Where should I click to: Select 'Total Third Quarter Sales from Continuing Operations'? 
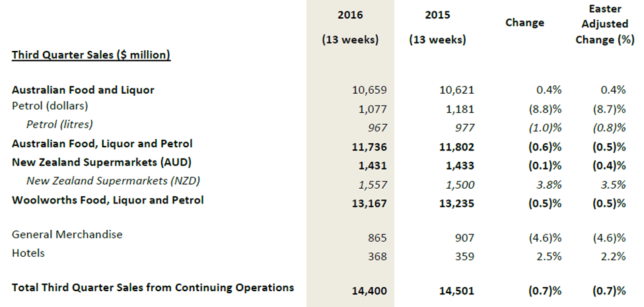153,287
